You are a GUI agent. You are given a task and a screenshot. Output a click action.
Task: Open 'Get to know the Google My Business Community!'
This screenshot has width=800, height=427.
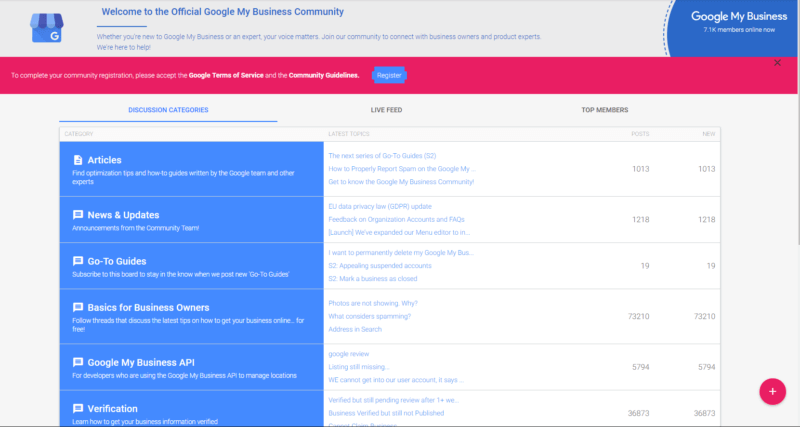401,182
